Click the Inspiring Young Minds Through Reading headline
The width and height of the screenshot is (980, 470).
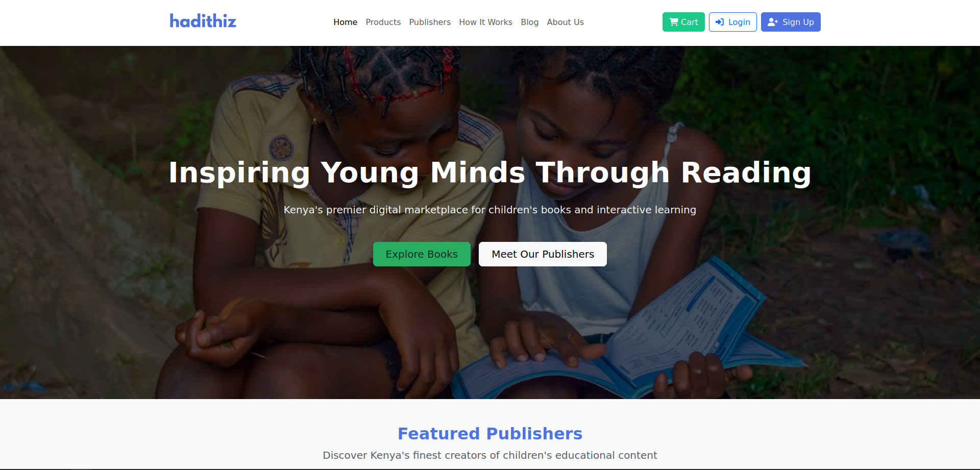(490, 172)
